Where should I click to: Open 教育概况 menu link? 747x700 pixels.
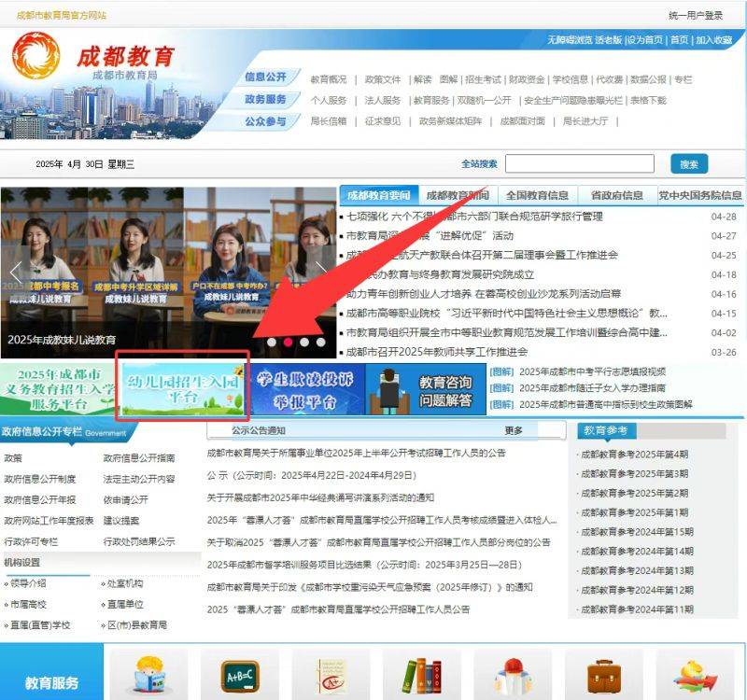click(x=329, y=79)
